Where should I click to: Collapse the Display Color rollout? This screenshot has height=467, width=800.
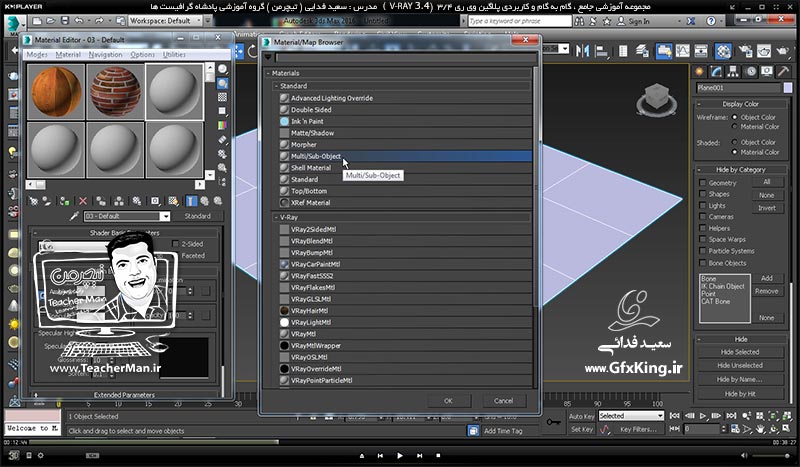point(741,104)
